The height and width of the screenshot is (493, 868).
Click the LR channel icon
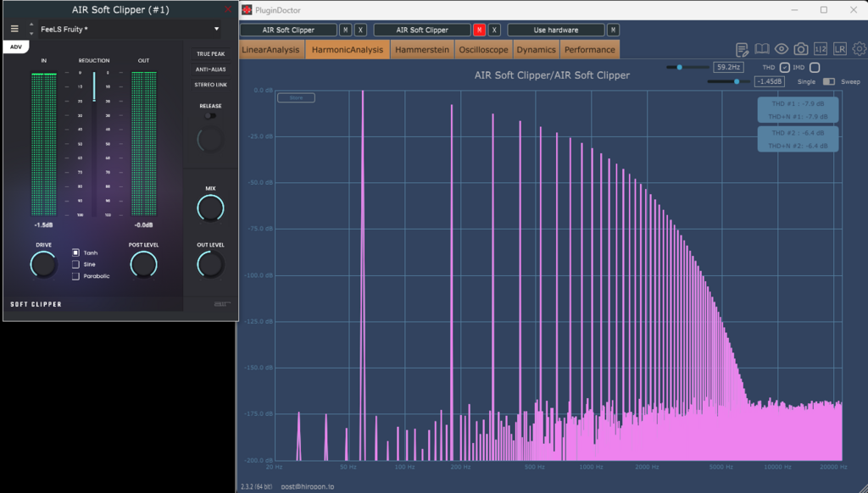click(x=840, y=48)
